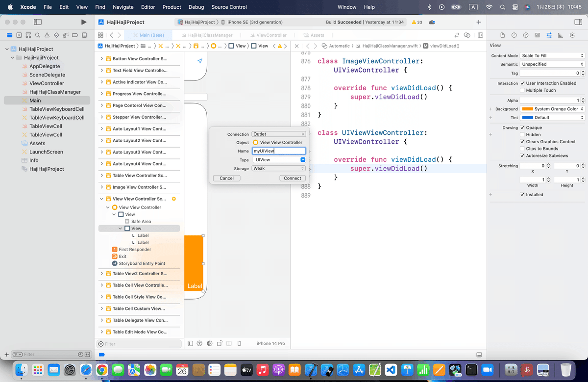Open the Project navigator folder icon
Screen dimensions: 588x382
click(x=10, y=35)
